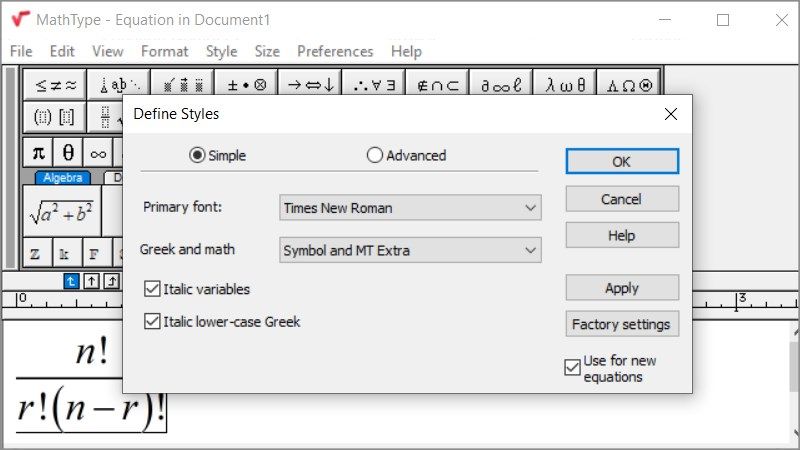800x450 pixels.
Task: Toggle Italic lower-case Greek checkbox
Action: click(152, 322)
